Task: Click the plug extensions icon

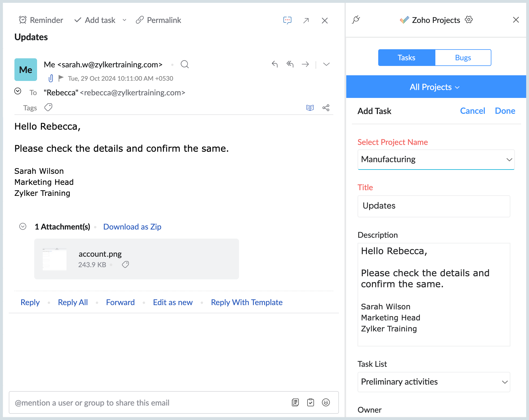Action: pyautogui.click(x=356, y=20)
